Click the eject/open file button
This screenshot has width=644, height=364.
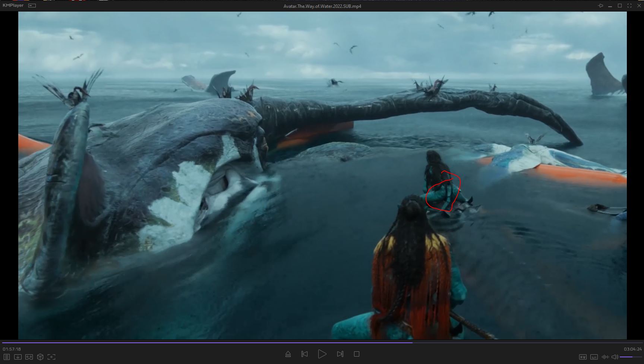(x=288, y=354)
